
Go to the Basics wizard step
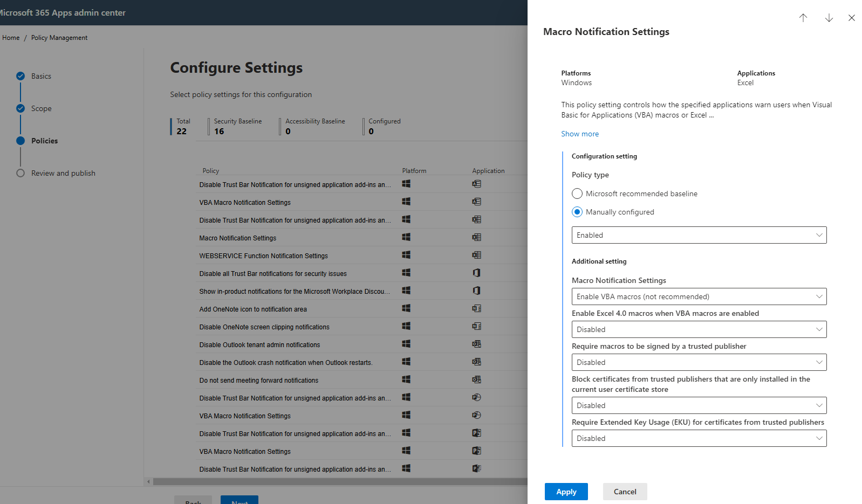tap(41, 76)
